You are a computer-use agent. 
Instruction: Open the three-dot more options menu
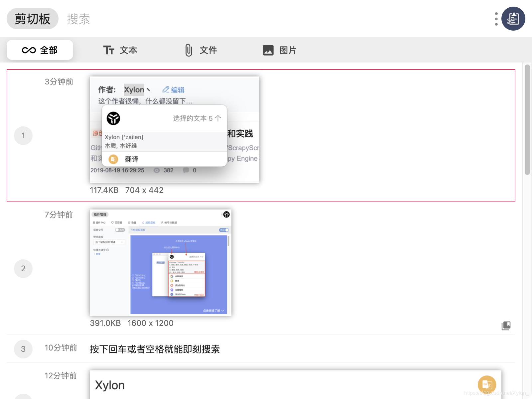[496, 19]
